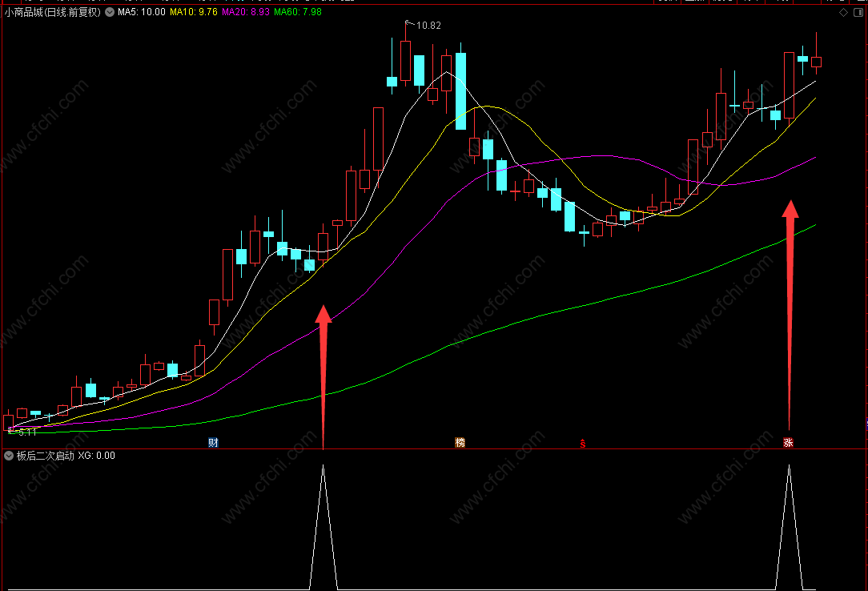Click the second white signal spike in the indicator panel

click(x=789, y=527)
